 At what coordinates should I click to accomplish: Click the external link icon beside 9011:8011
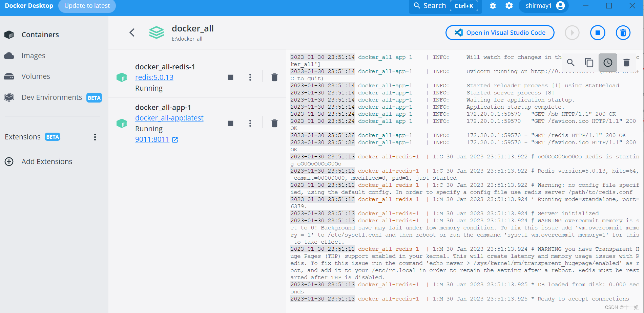tap(175, 140)
